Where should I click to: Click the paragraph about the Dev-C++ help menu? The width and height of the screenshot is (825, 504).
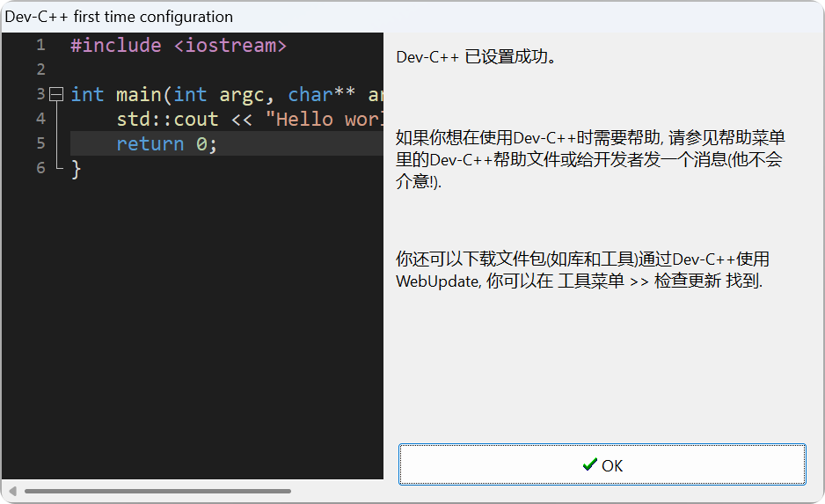tap(590, 159)
